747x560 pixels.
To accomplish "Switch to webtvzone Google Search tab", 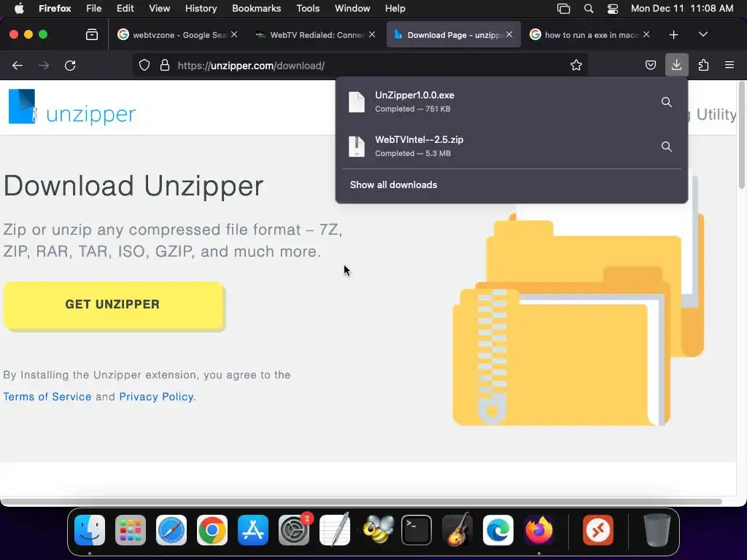I will click(x=178, y=35).
